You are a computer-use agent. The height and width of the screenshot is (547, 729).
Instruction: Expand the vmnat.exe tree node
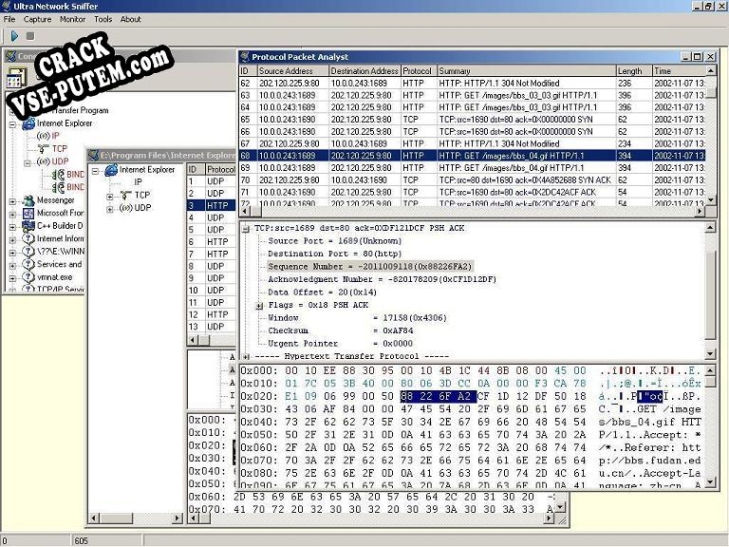tap(13, 278)
